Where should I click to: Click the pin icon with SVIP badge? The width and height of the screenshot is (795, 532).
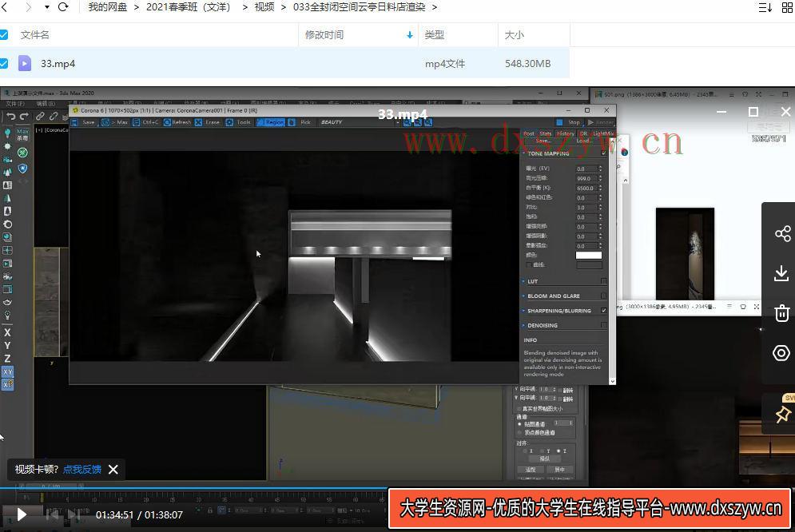point(783,414)
